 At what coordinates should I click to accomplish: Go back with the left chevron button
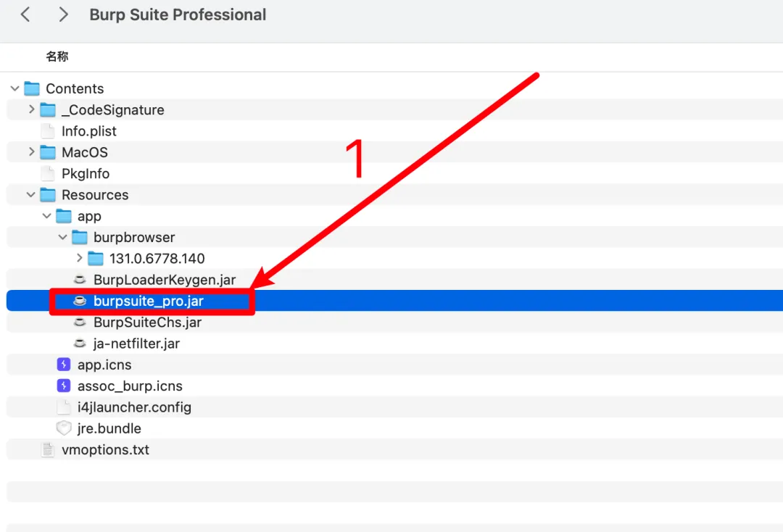pyautogui.click(x=25, y=14)
